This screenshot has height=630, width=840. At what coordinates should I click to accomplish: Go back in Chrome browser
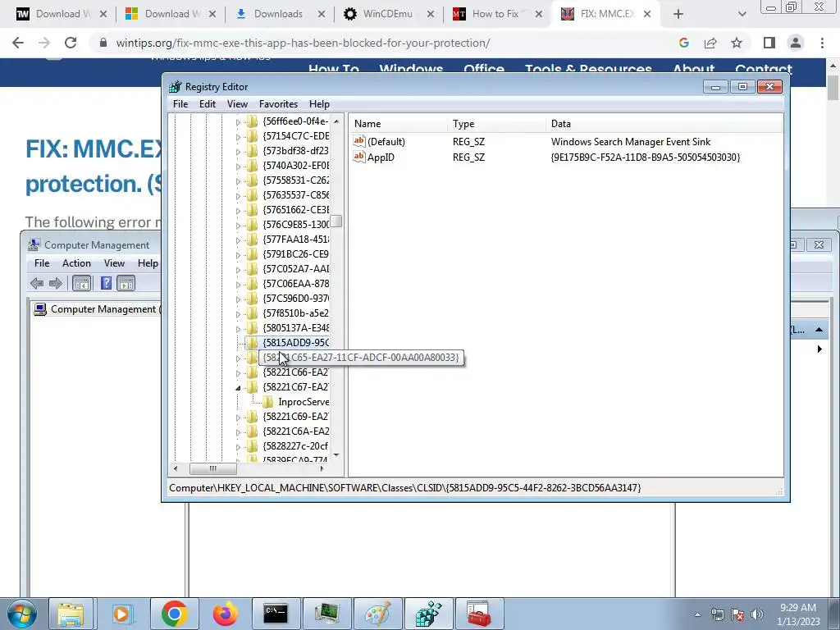click(x=18, y=43)
